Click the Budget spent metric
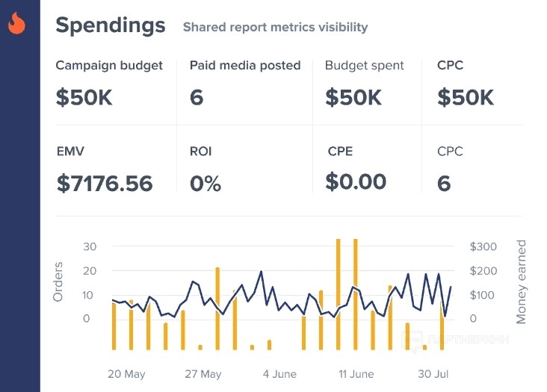The height and width of the screenshot is (392, 547). 365,82
